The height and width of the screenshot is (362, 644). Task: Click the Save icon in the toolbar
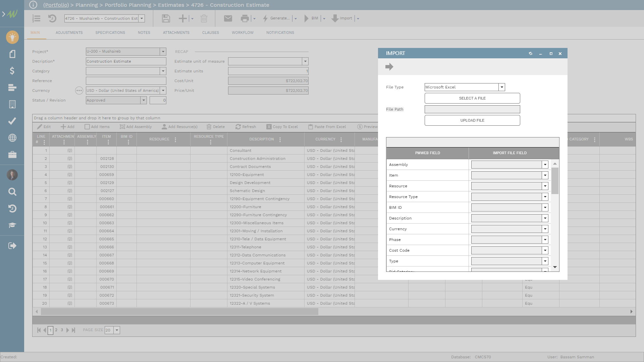165,18
